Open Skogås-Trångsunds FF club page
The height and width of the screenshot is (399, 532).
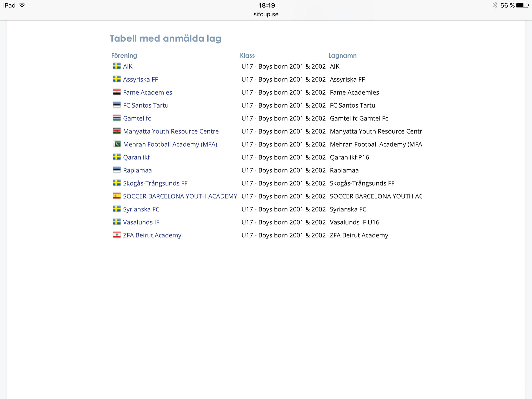pyautogui.click(x=155, y=183)
